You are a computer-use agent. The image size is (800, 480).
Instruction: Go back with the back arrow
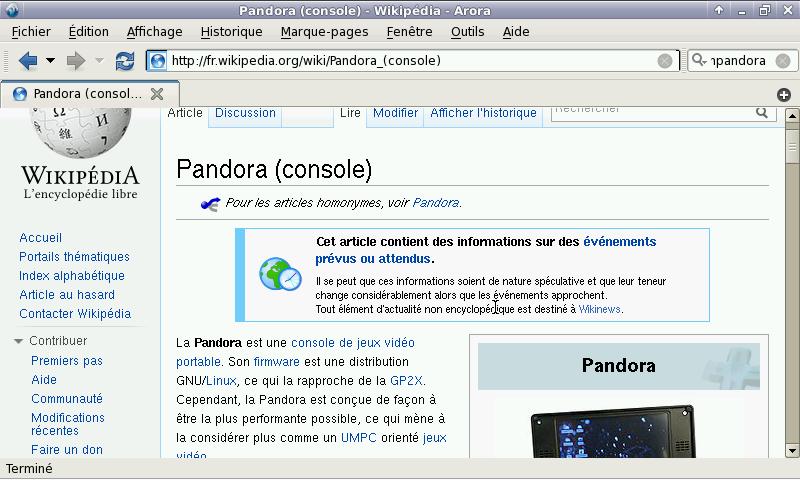[28, 61]
